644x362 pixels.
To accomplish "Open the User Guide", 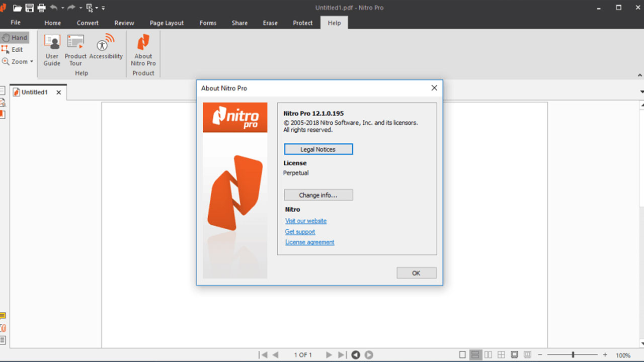I will click(51, 49).
